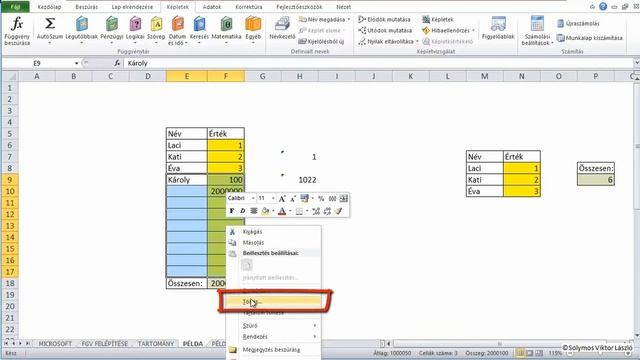Open the Logikai functions library
Image resolution: width=640 pixels, height=360 pixels.
coord(135,29)
